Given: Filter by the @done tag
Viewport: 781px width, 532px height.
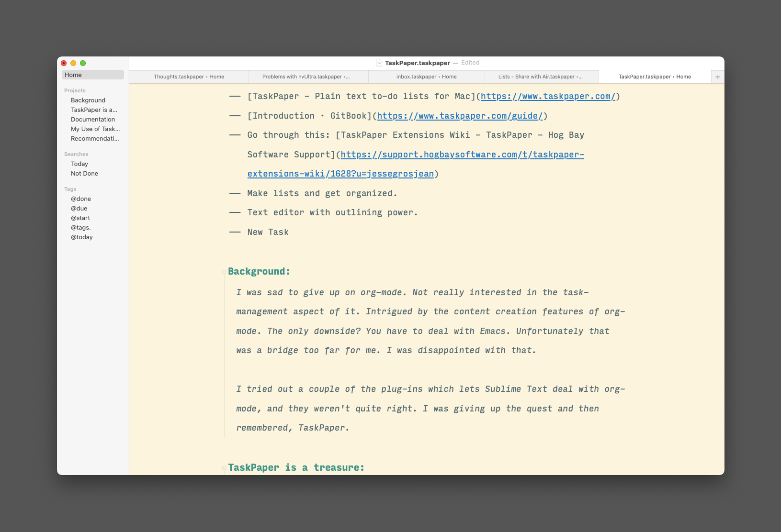Looking at the screenshot, I should pos(81,199).
